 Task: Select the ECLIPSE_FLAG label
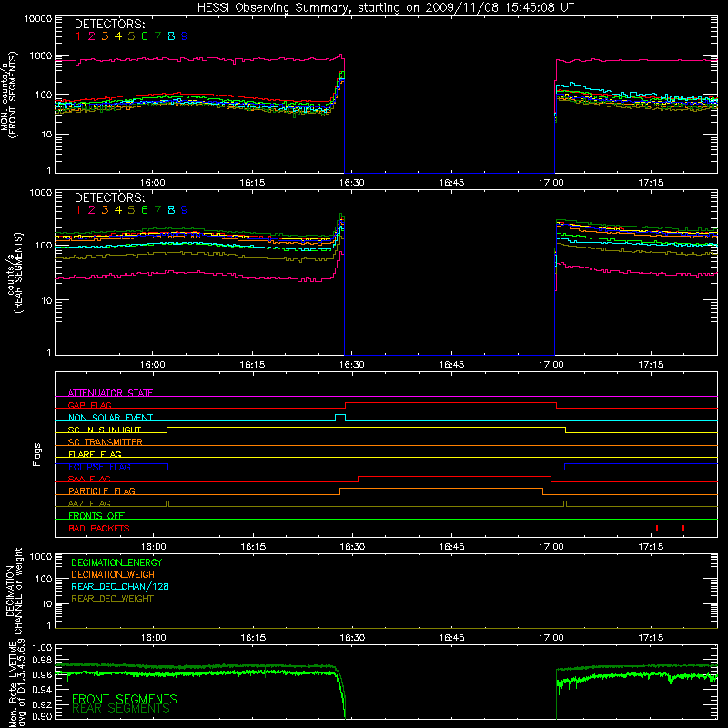coord(99,467)
